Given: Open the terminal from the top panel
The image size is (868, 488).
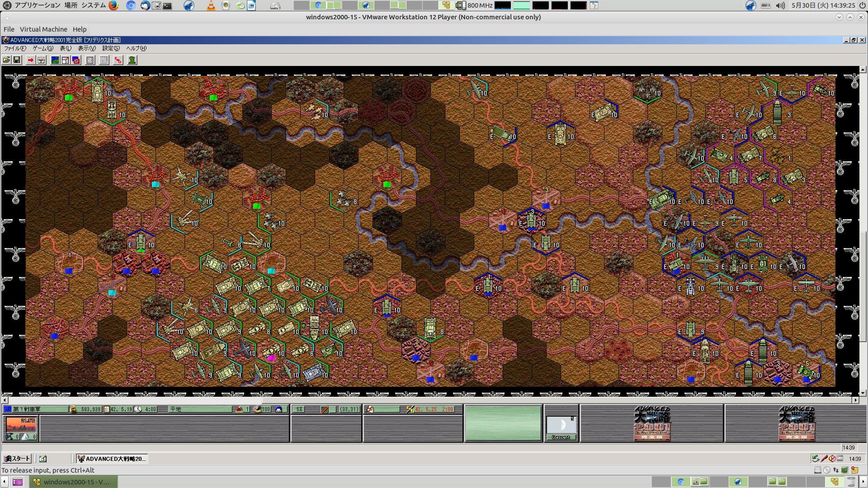Looking at the screenshot, I should (167, 6).
